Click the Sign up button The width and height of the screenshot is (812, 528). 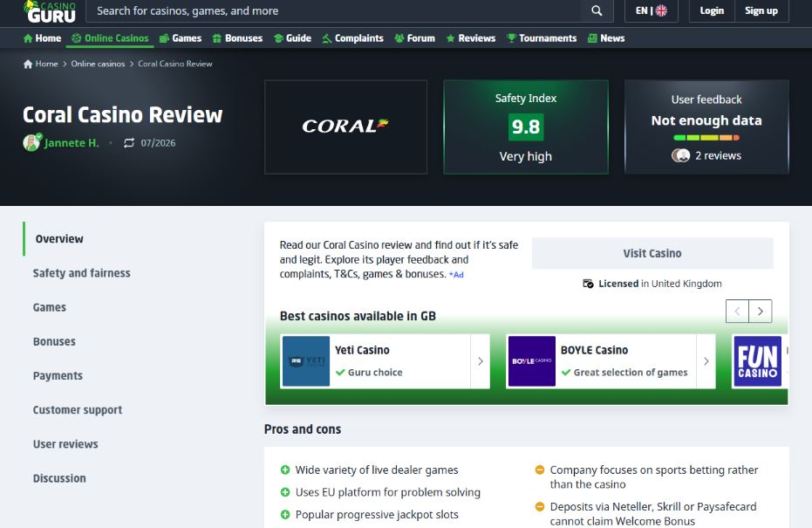click(761, 10)
